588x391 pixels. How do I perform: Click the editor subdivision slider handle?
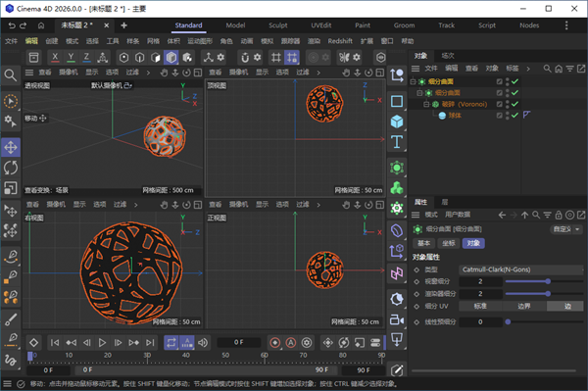pos(548,281)
